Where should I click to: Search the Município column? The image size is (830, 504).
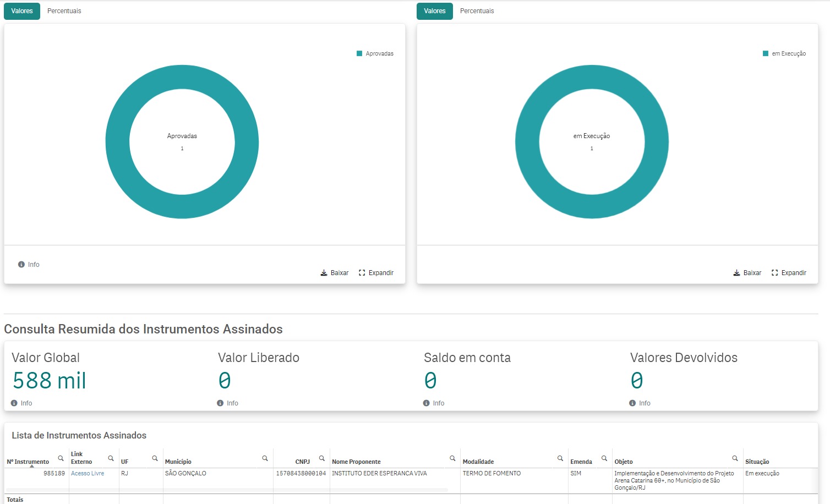(x=265, y=458)
